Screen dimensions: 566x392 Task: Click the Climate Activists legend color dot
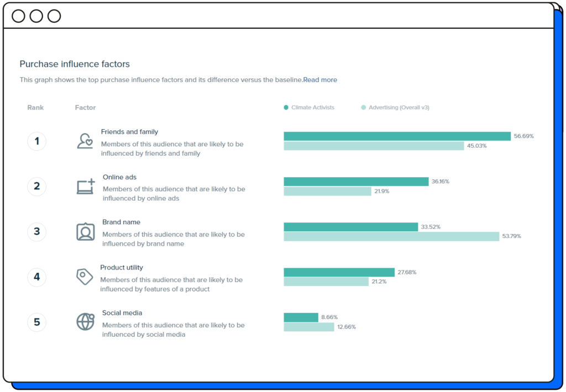[286, 108]
